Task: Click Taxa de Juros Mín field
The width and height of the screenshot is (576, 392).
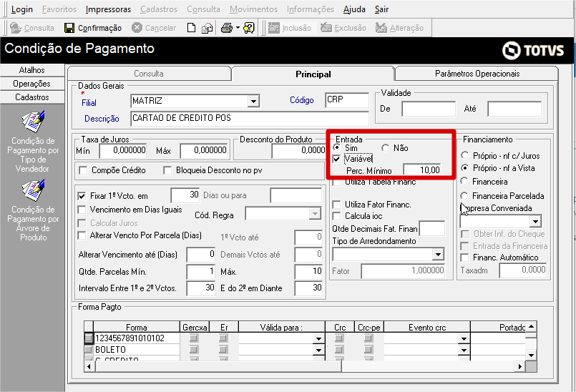Action: tap(123, 150)
